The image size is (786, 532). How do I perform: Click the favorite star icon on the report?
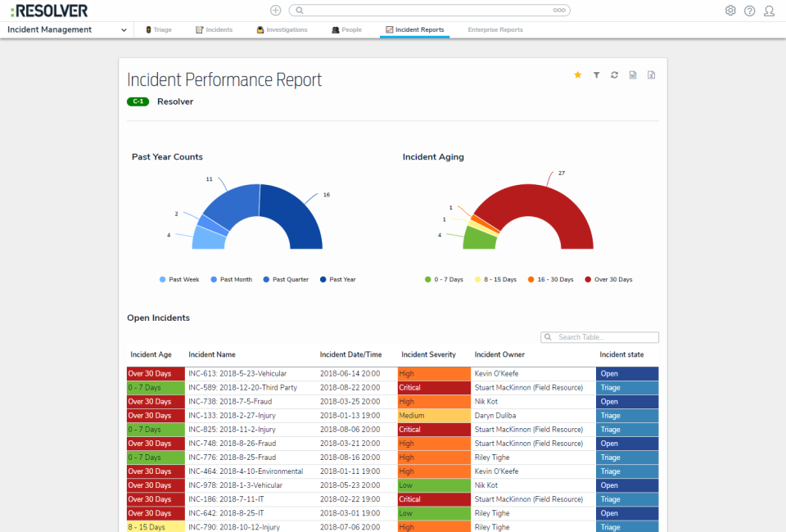[x=577, y=75]
